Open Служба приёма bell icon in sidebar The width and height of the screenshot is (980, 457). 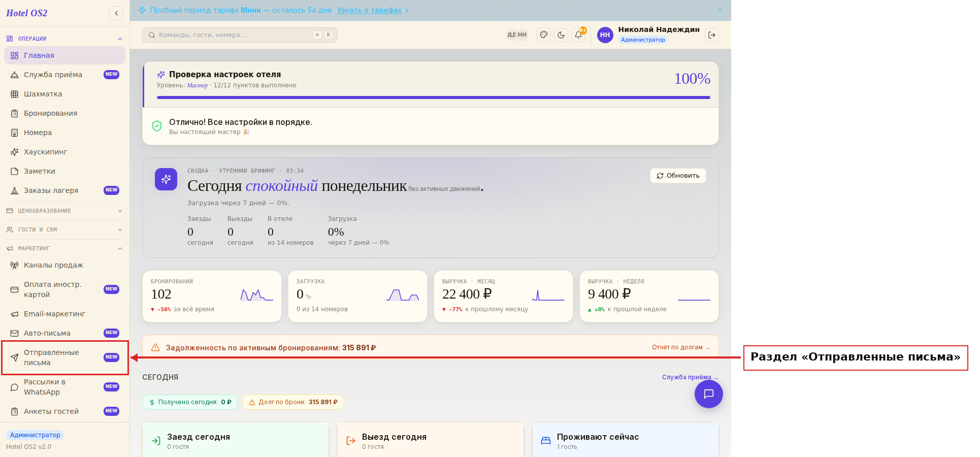14,75
